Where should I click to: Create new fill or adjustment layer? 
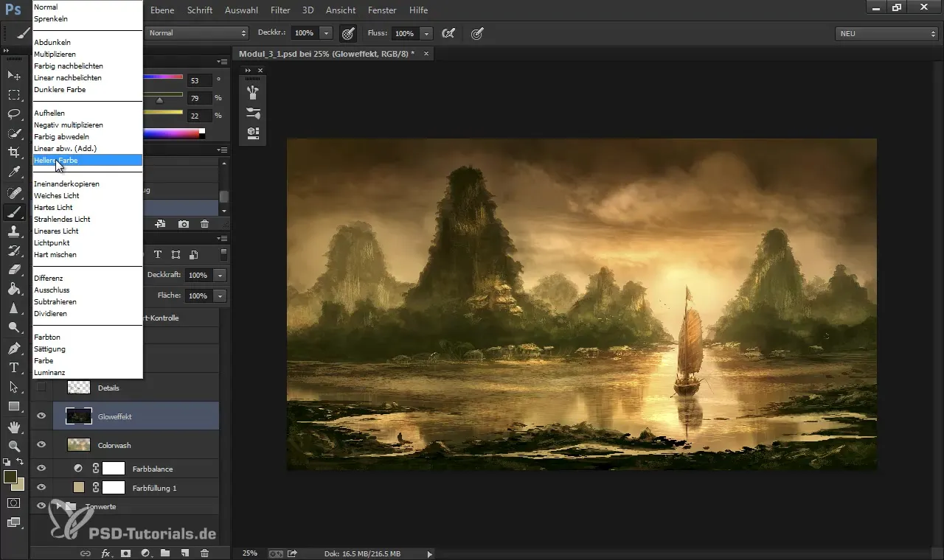tap(145, 553)
